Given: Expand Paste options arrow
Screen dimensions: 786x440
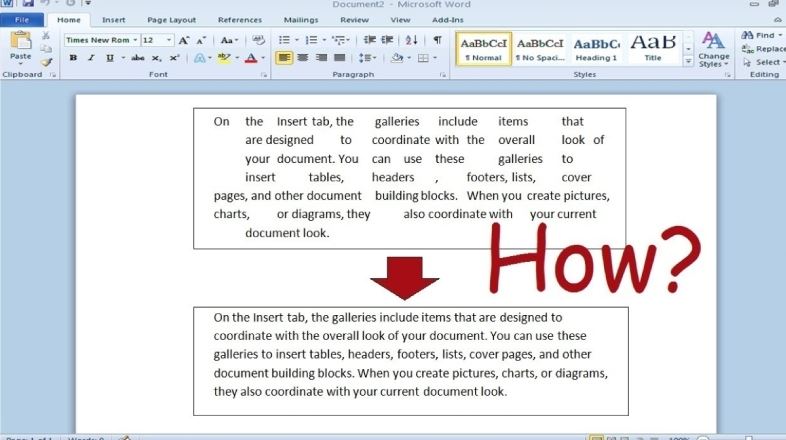Looking at the screenshot, I should 21,64.
